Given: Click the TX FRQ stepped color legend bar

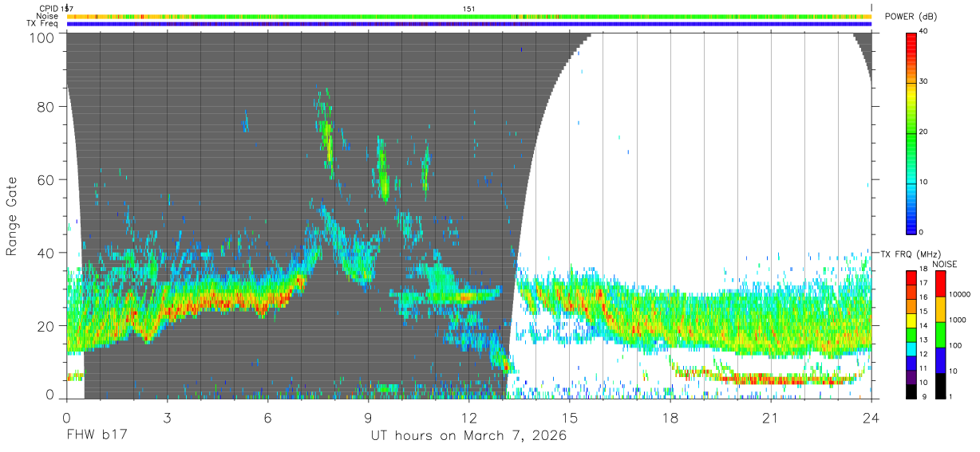Looking at the screenshot, I should click(x=911, y=335).
